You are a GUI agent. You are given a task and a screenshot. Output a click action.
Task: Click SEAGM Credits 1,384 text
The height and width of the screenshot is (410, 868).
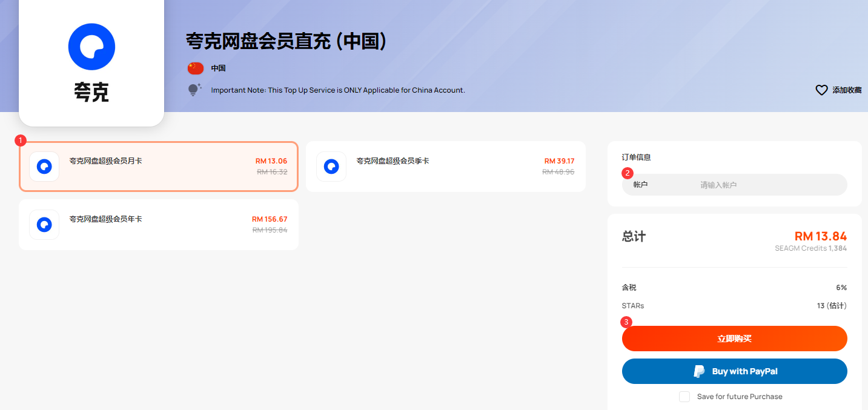pos(811,248)
